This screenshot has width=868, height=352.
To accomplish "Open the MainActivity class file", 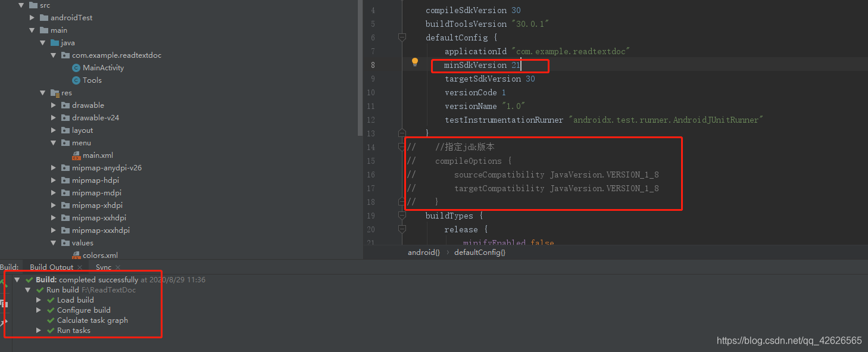I will click(x=103, y=68).
